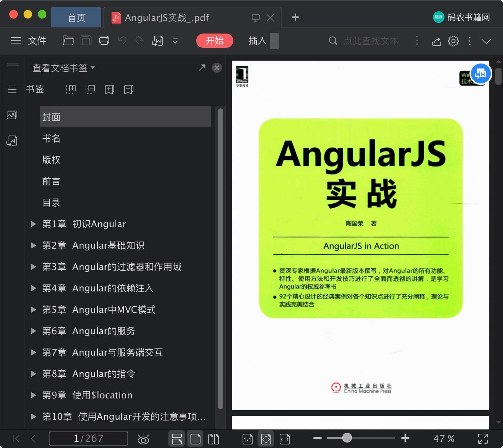Open 第10章 使用Angular开发的注意事项 bookmark
The width and height of the screenshot is (503, 448).
[x=124, y=417]
